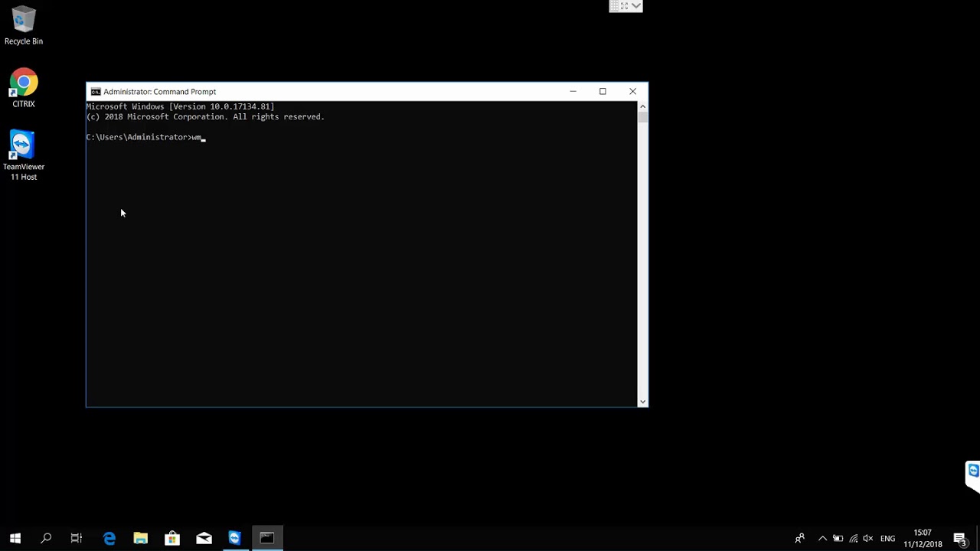Select the CITRIX Chrome shortcut icon

tap(24, 88)
